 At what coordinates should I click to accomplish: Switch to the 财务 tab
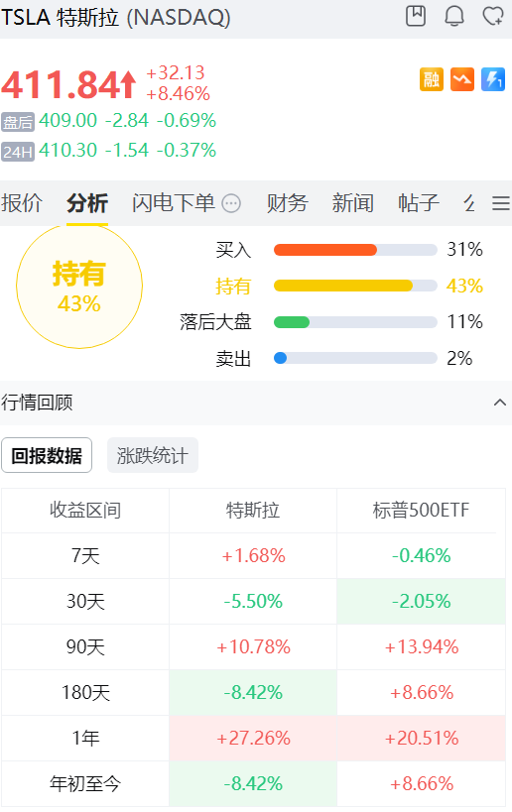[x=287, y=203]
